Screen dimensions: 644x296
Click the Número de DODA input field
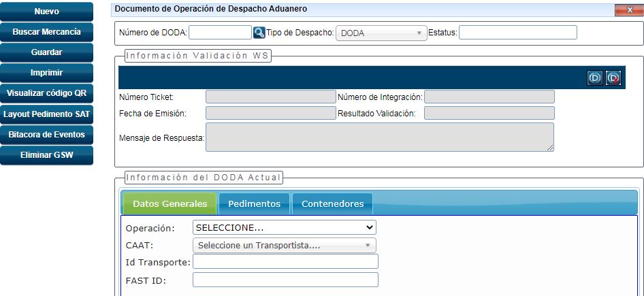coord(220,33)
